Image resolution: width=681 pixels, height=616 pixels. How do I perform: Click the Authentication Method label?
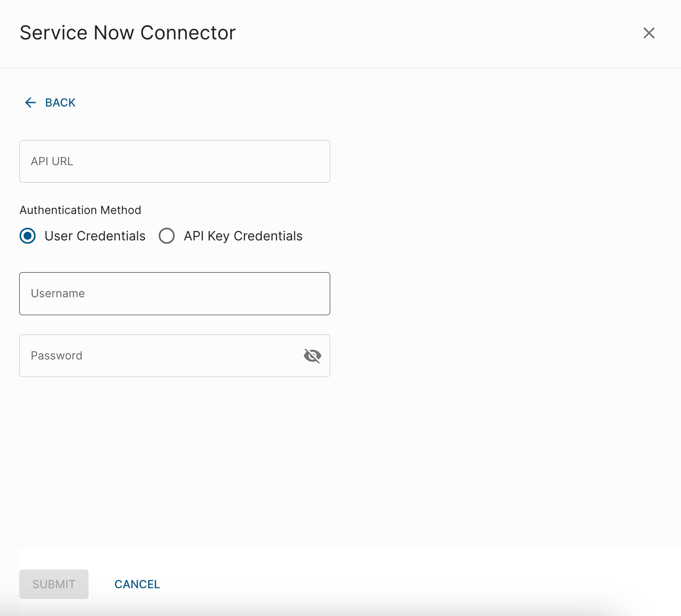(x=80, y=210)
